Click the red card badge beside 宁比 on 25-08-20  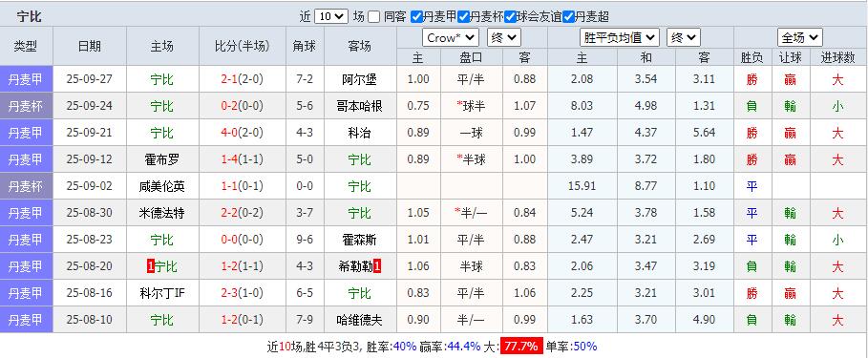150,266
